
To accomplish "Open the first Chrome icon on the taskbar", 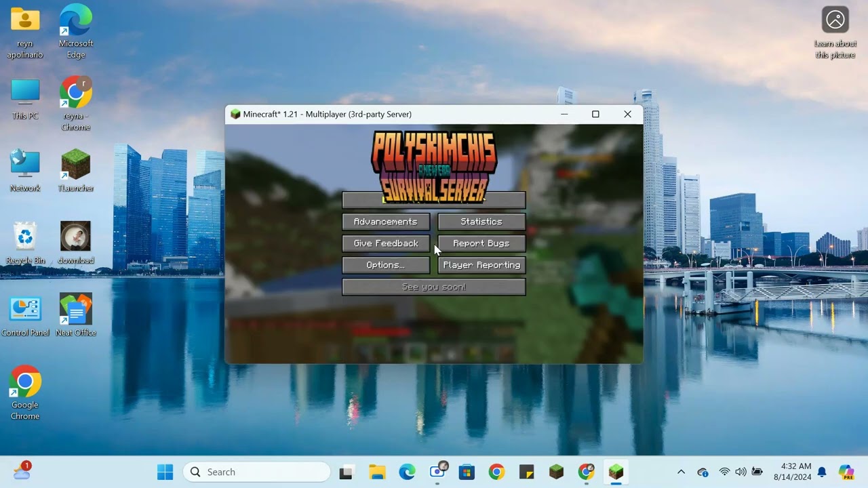I will tap(496, 472).
